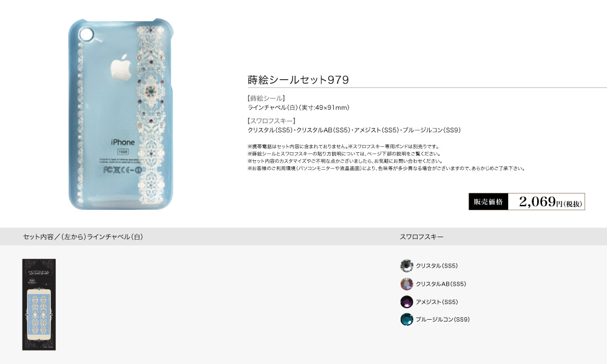
Task: Click the Crystal (SS5) rhinestone icon
Action: click(407, 266)
